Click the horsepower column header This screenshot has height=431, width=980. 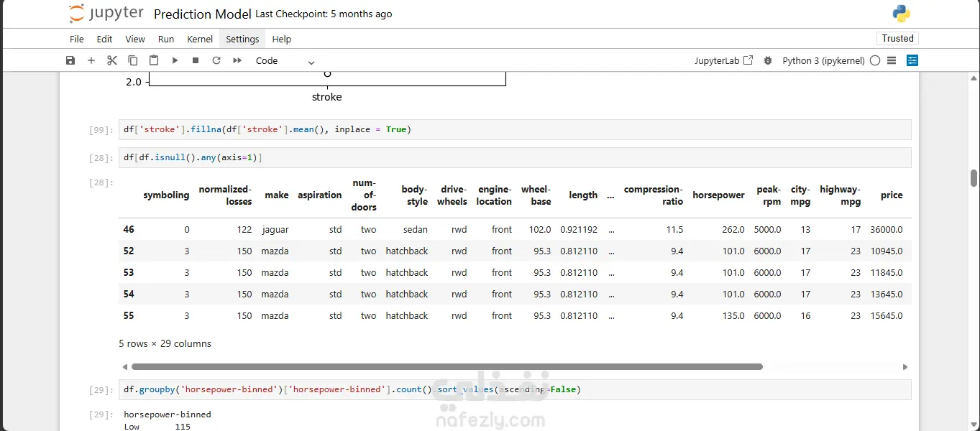(718, 195)
